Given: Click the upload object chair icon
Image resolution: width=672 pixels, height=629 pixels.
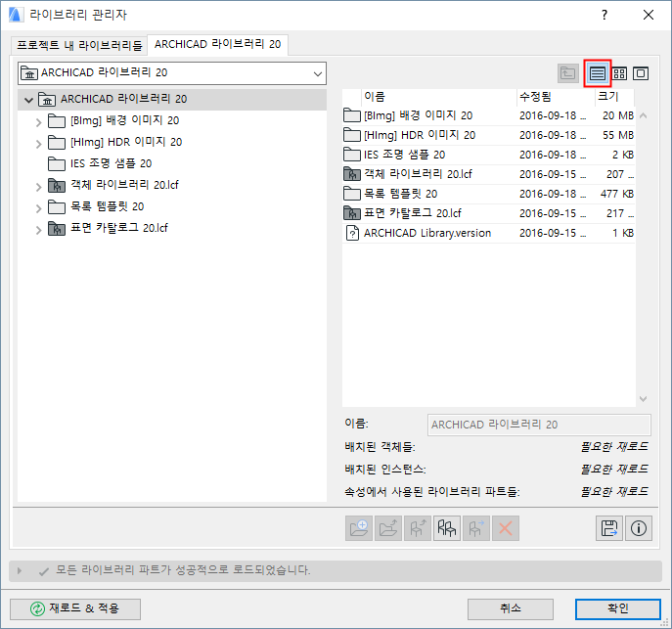Looking at the screenshot, I should tap(418, 528).
